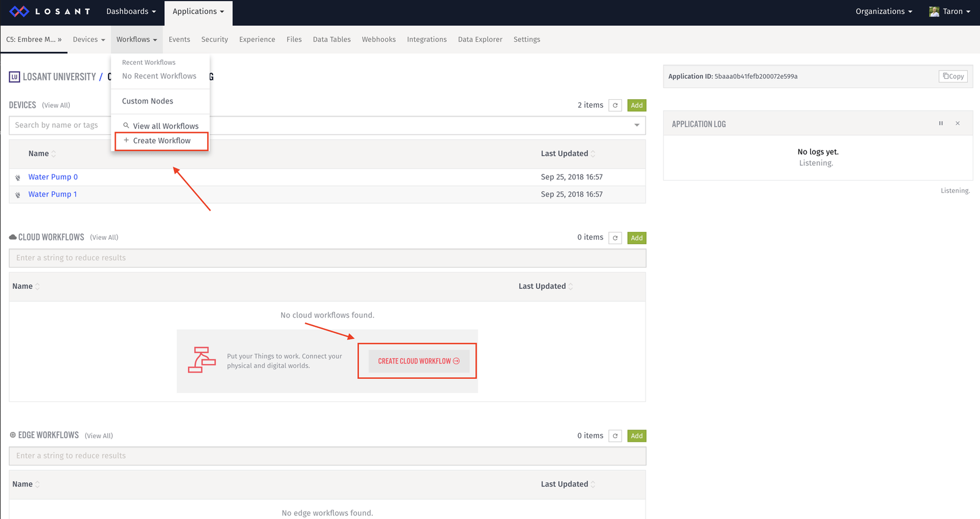Pause the Application Log
The height and width of the screenshot is (519, 980).
coord(941,124)
